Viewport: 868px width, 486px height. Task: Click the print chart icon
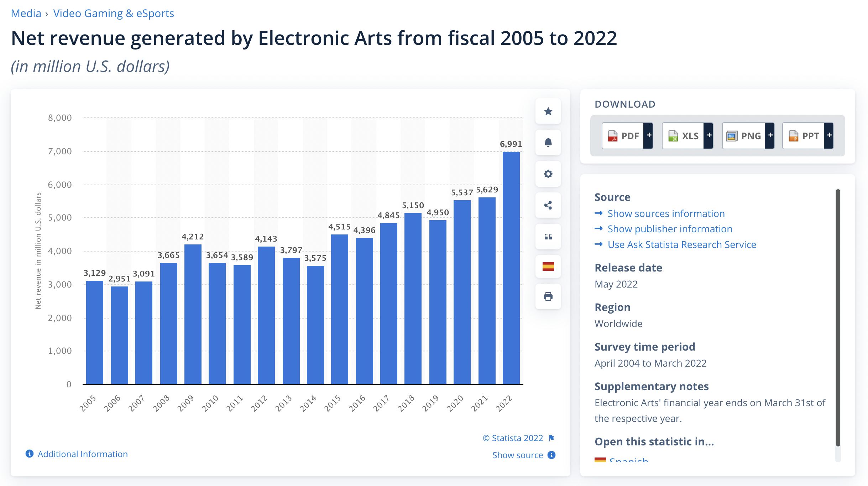pyautogui.click(x=548, y=296)
